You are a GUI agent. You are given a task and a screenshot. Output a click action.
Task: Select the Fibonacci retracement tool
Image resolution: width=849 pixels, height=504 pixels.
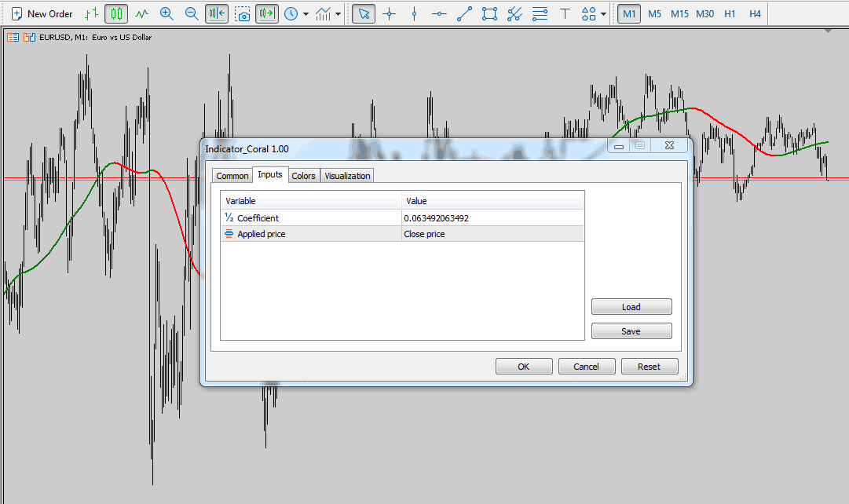540,13
